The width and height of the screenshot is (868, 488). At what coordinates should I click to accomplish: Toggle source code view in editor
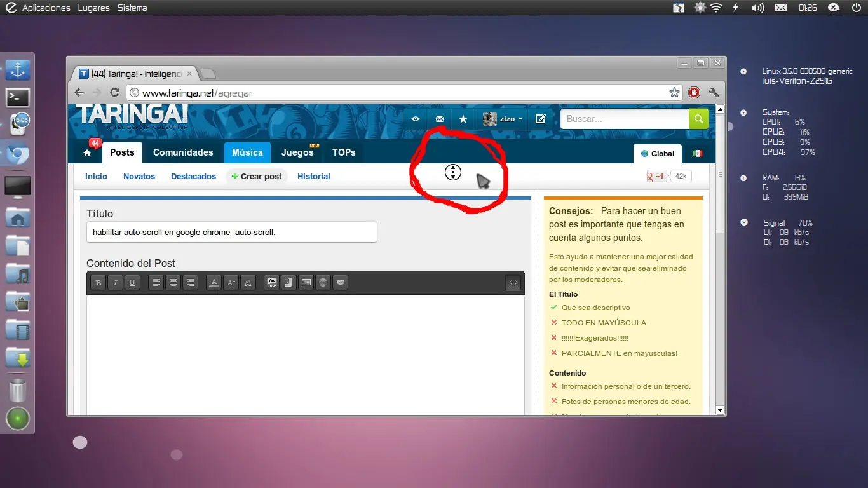tap(513, 283)
